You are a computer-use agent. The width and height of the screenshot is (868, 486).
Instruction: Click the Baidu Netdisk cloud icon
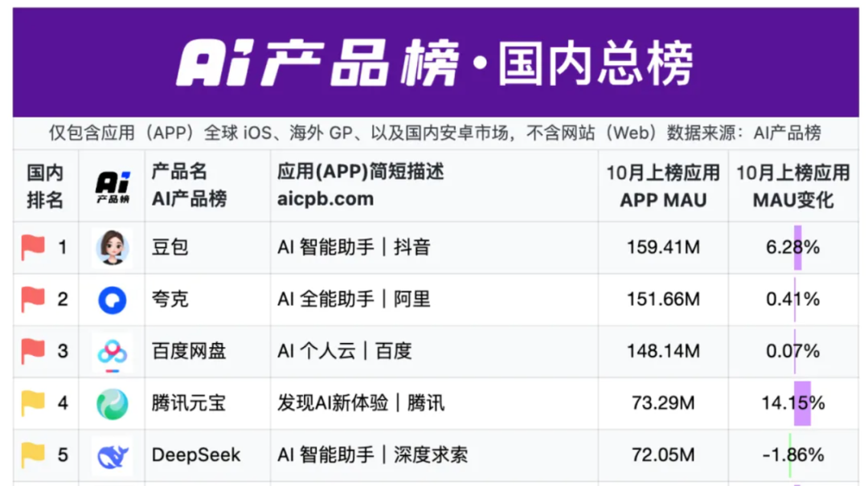pyautogui.click(x=112, y=352)
